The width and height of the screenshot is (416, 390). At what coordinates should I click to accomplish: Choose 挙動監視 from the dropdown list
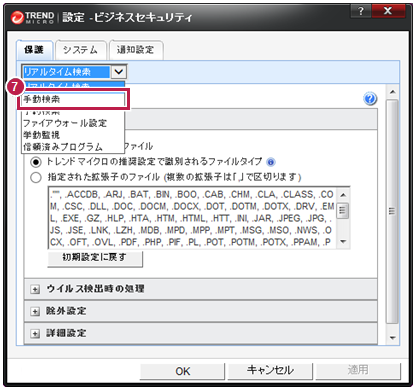73,135
